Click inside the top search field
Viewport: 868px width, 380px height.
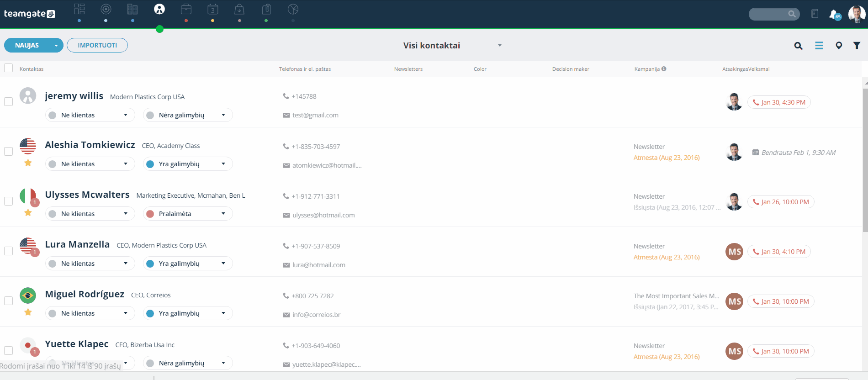[x=774, y=14]
